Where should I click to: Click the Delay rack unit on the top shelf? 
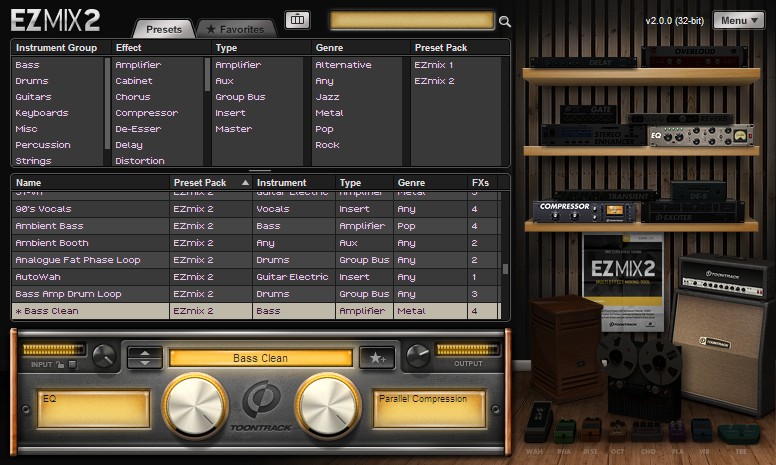coord(583,63)
